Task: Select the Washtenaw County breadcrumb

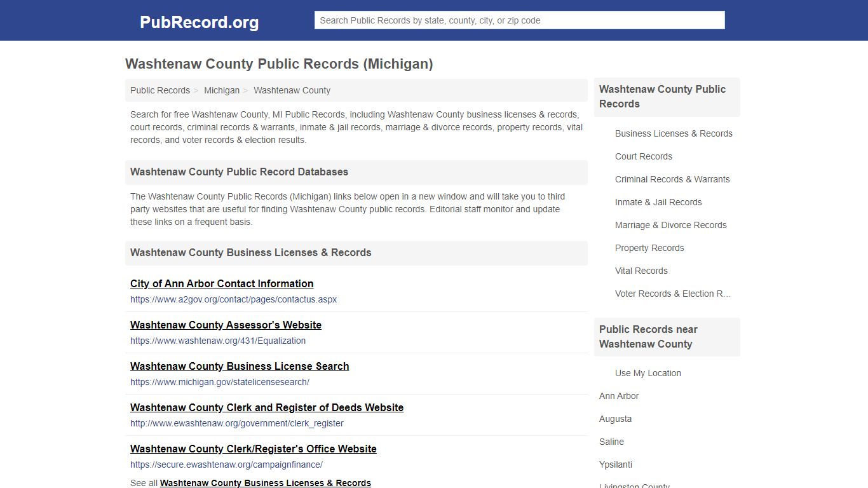Action: pyautogui.click(x=292, y=90)
